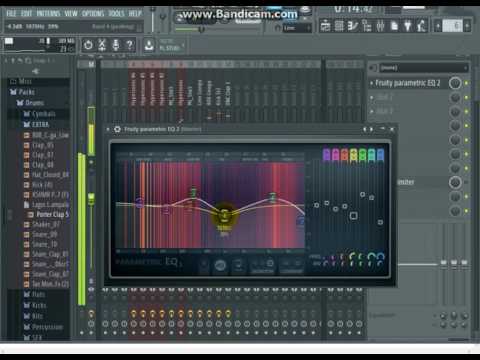Open the Mixer faders toolbar icon
Screen dimensions: 480x360
point(380,26)
